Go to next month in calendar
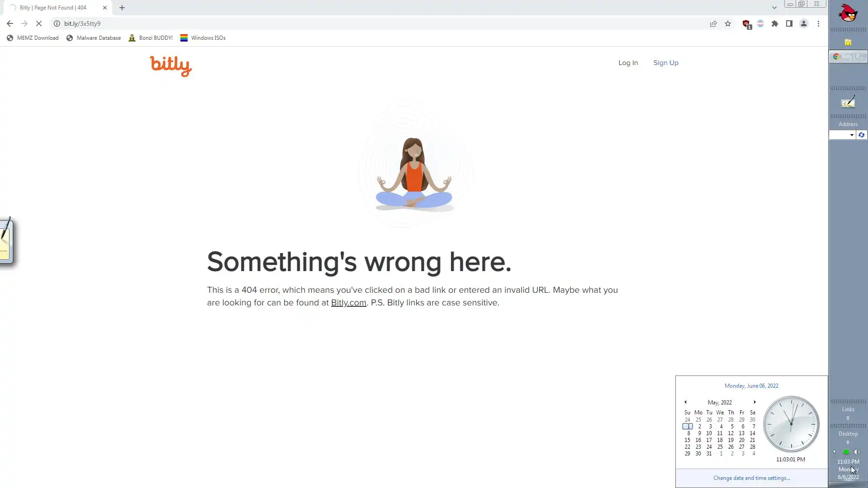The width and height of the screenshot is (868, 488). (755, 402)
